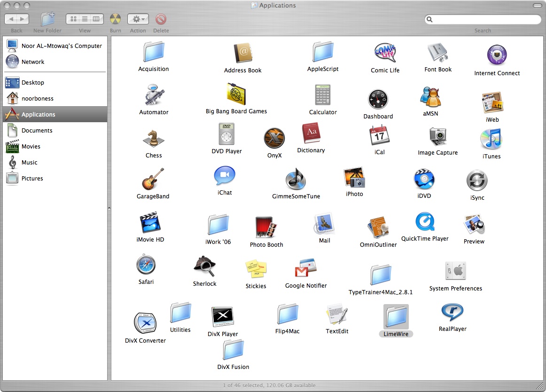The width and height of the screenshot is (546, 392).
Task: Select the Utilities folder
Action: click(x=180, y=313)
